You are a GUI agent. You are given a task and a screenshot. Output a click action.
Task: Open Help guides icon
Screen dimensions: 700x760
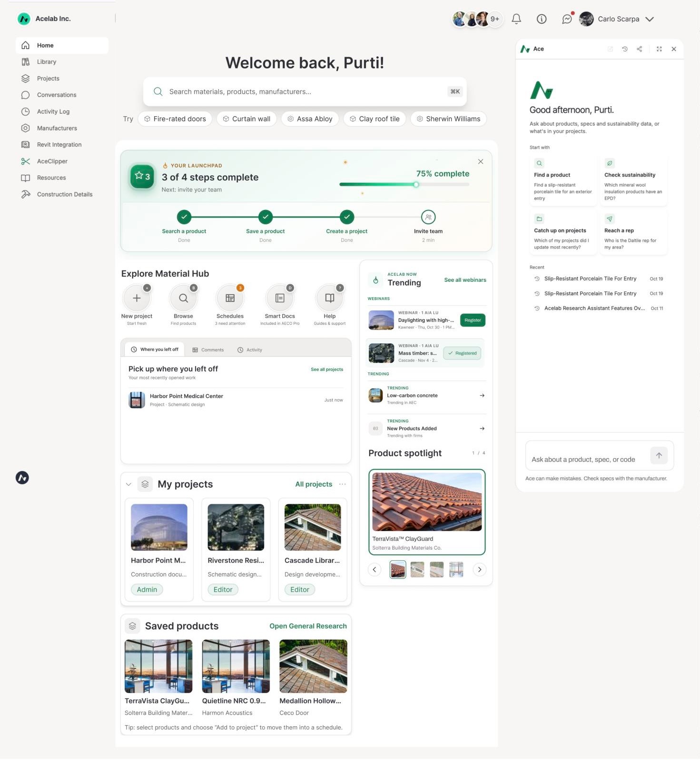pos(329,298)
